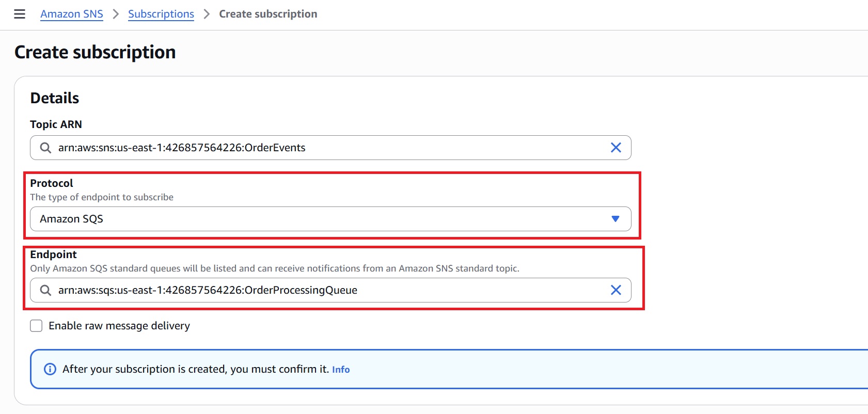
Task: Open the Info link in the confirmation notice
Action: click(341, 370)
